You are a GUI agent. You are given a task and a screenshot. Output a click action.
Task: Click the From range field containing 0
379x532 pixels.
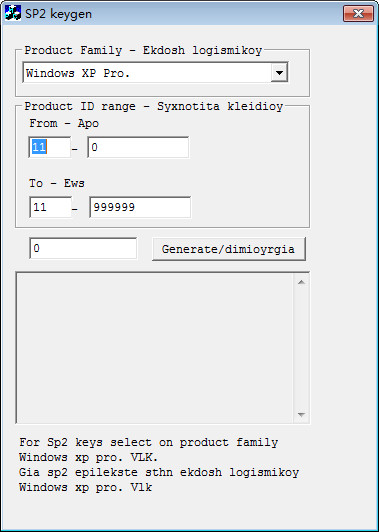(x=138, y=147)
